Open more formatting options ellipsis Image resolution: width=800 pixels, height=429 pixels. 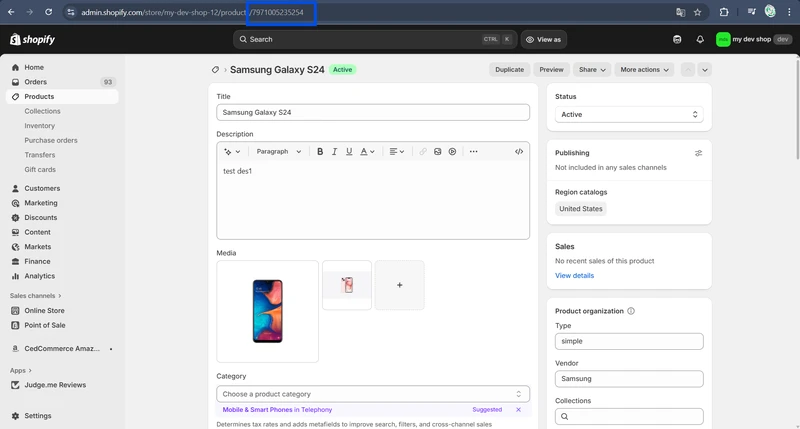pos(473,152)
